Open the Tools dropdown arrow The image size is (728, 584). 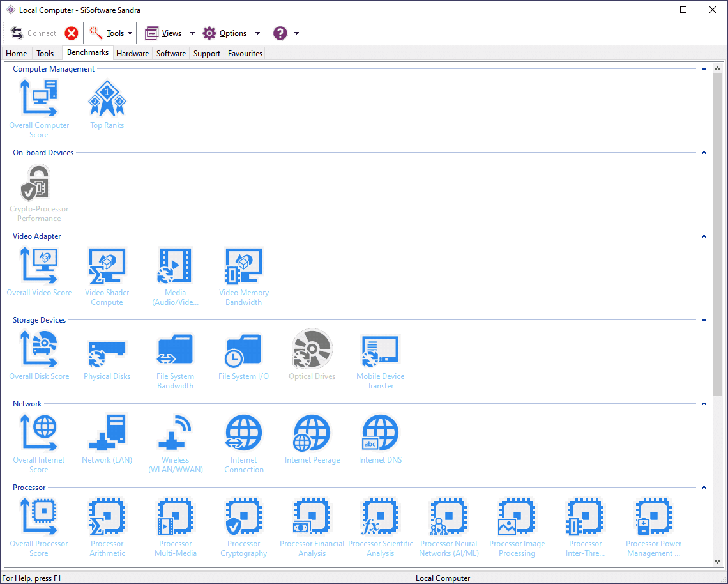(x=130, y=33)
